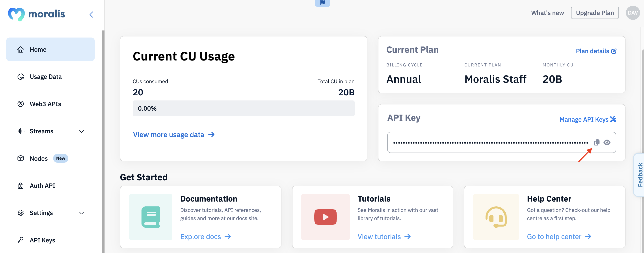Click the edit icon beside Plan details
The width and height of the screenshot is (644, 253).
tap(614, 51)
